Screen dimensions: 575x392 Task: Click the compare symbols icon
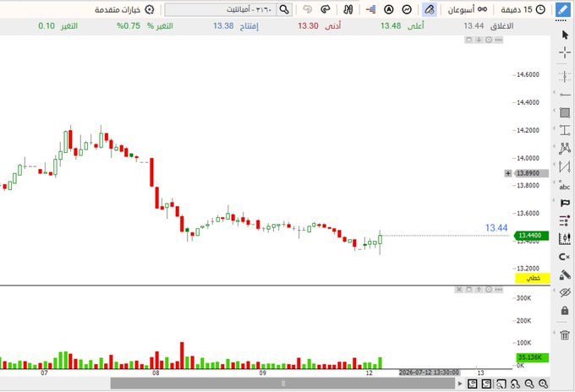pyautogui.click(x=348, y=9)
